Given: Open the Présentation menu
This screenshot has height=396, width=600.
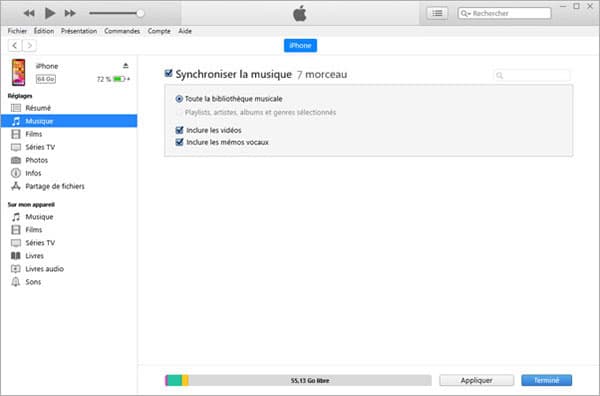Looking at the screenshot, I should 79,31.
